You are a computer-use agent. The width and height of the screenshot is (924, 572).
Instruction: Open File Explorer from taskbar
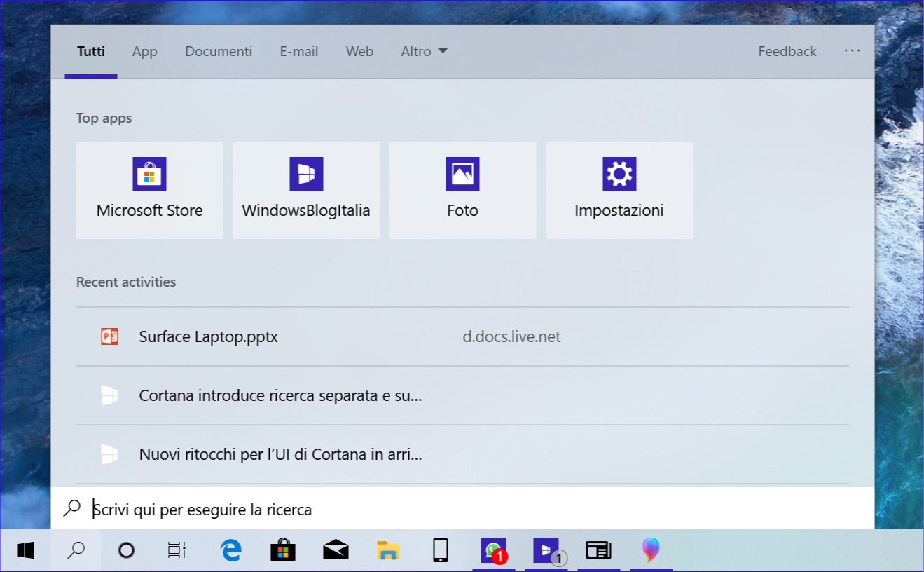point(388,550)
